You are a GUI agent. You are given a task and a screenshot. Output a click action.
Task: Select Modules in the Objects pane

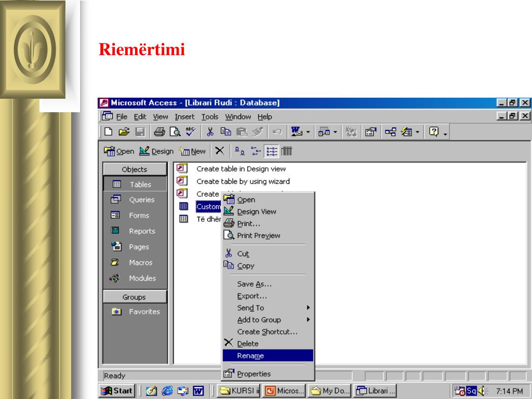135,278
